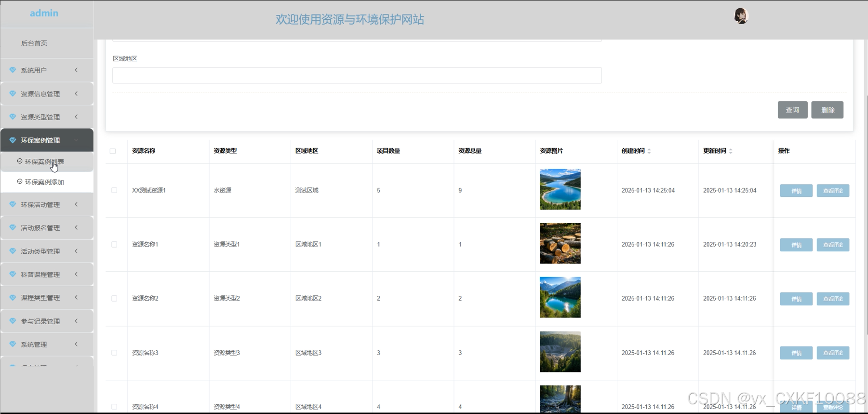The image size is (868, 414).
Task: Click the user avatar icon
Action: (x=741, y=16)
